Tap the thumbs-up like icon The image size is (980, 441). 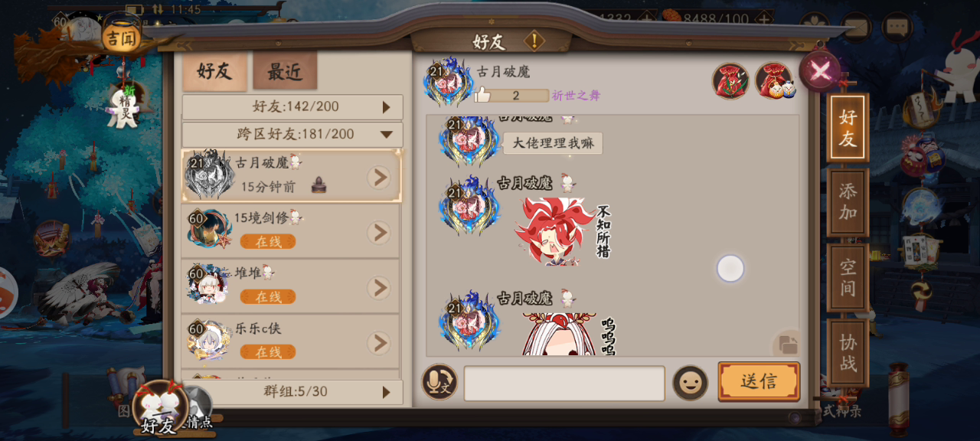[482, 95]
